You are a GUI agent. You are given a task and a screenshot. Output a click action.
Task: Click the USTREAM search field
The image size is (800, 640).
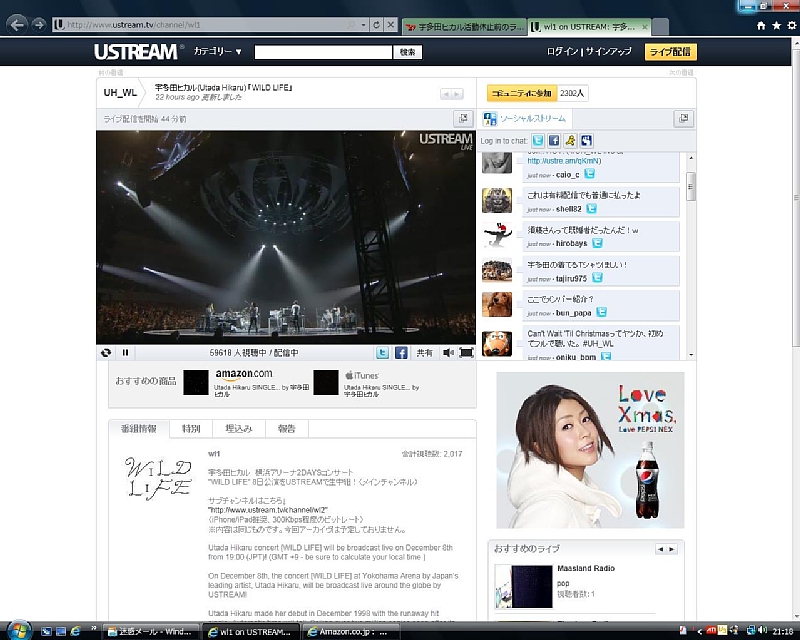pyautogui.click(x=323, y=52)
